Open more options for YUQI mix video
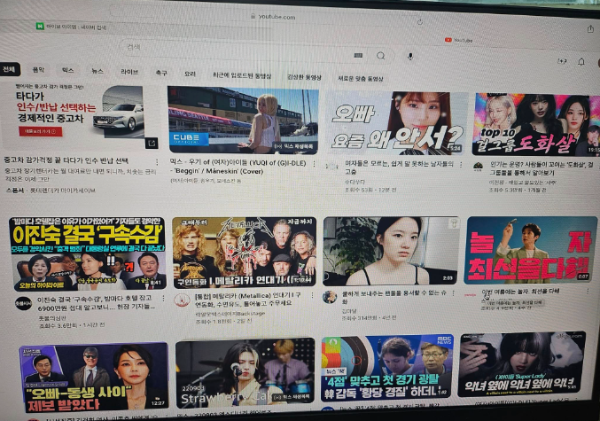 coord(315,164)
